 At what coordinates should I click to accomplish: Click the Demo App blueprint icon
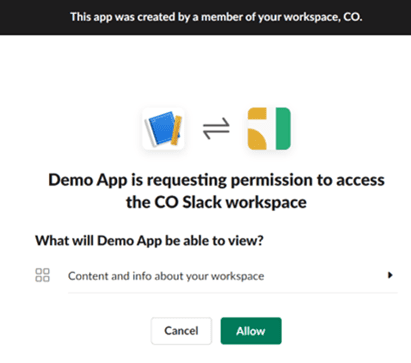click(163, 129)
